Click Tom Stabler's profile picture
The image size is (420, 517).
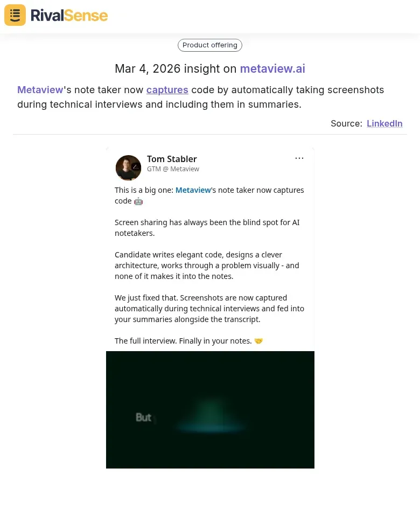coord(128,167)
